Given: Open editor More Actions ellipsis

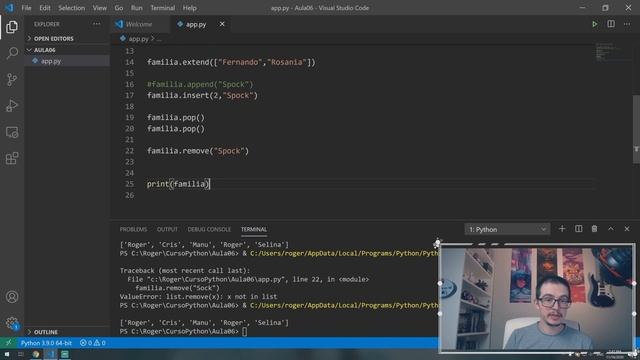Looking at the screenshot, I should [x=627, y=24].
